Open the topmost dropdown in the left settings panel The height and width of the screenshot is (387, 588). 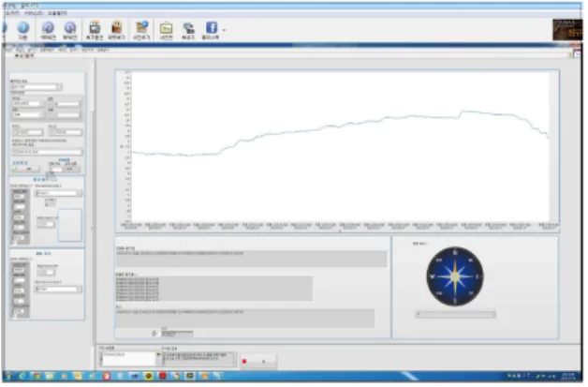click(x=37, y=87)
